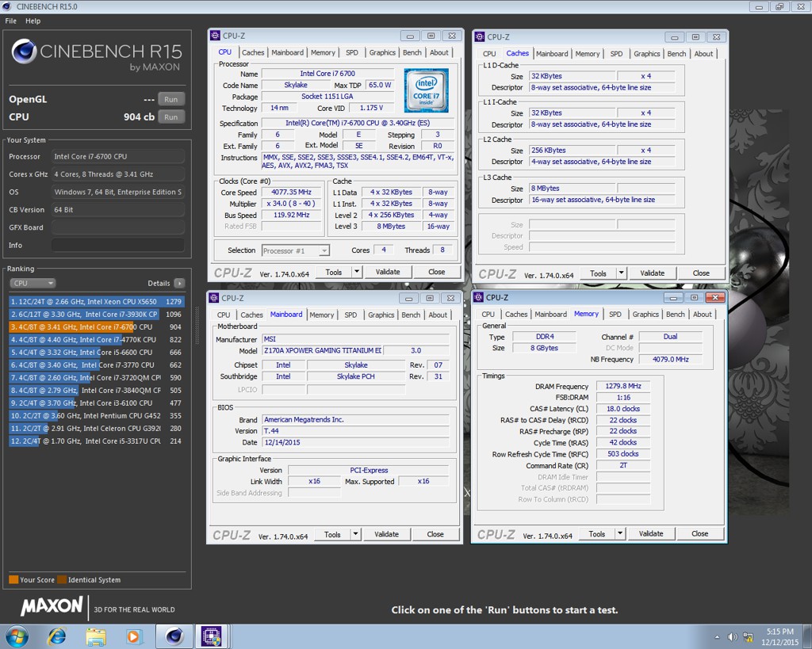This screenshot has width=812, height=649.
Task: Click the GFX Board field in Your System
Action: (x=117, y=227)
